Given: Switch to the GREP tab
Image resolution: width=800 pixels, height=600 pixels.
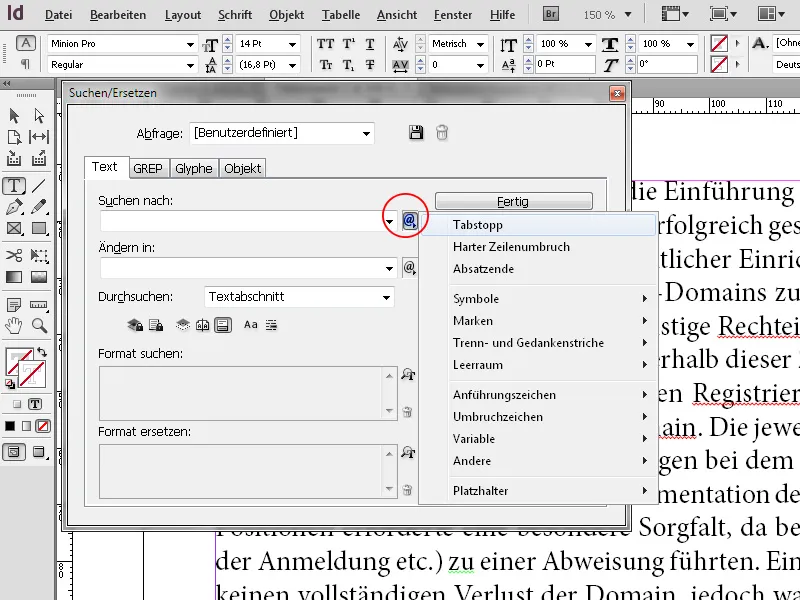Looking at the screenshot, I should pyautogui.click(x=148, y=168).
